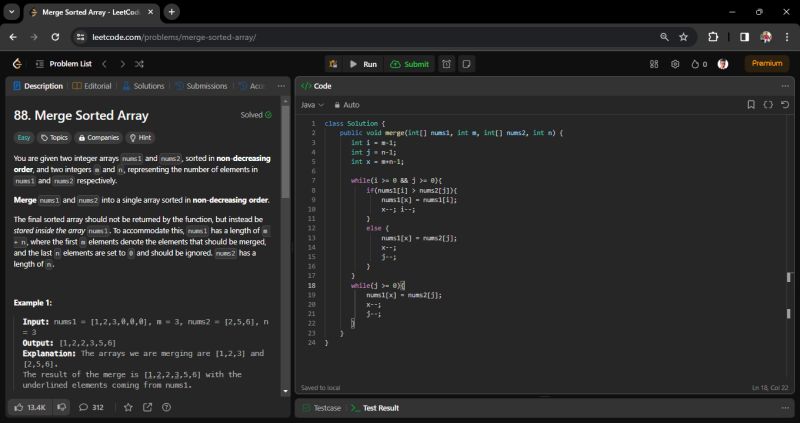800x423 pixels.
Task: Open a new browser tab
Action: click(172, 12)
